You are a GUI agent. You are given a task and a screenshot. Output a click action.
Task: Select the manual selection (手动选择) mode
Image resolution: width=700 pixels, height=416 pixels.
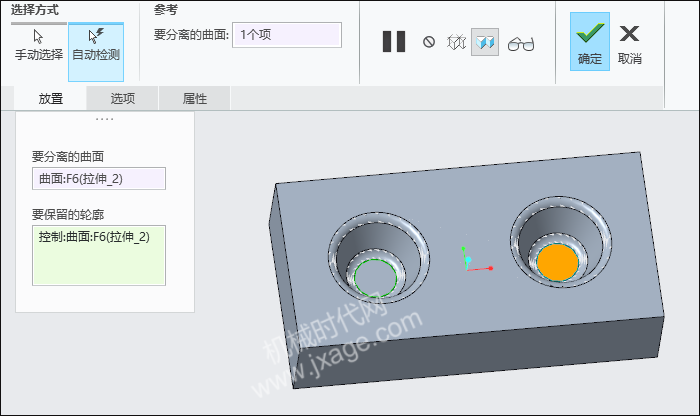click(39, 45)
